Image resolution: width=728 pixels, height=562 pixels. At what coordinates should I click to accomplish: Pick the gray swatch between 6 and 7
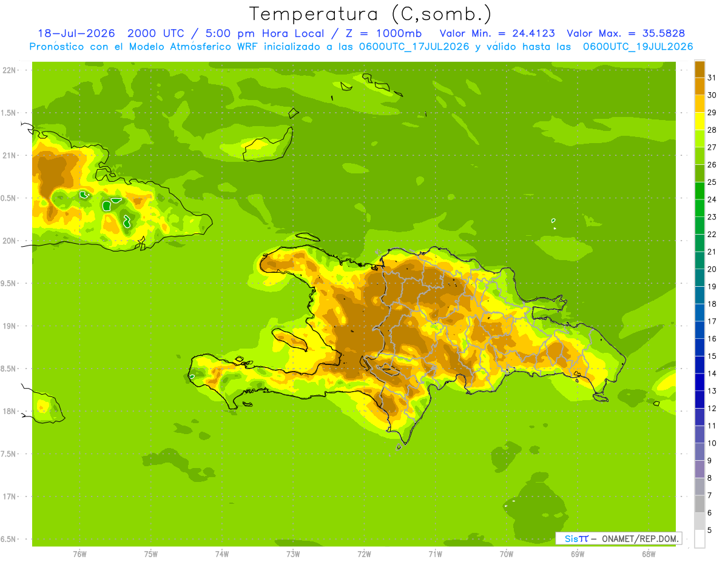699,504
